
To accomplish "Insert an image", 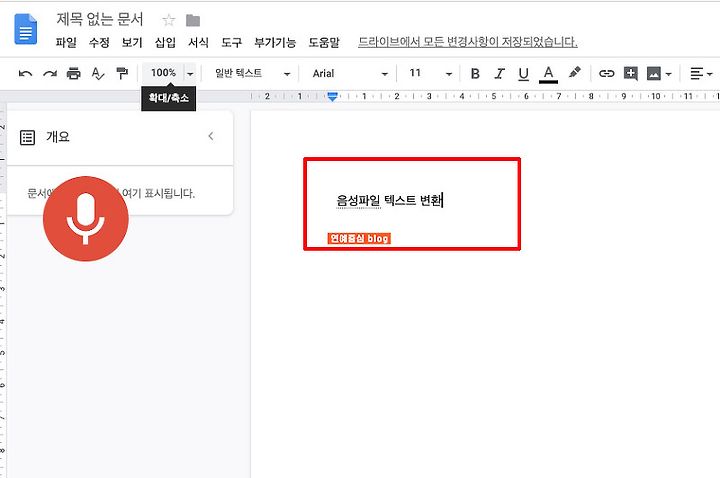I will pyautogui.click(x=653, y=73).
